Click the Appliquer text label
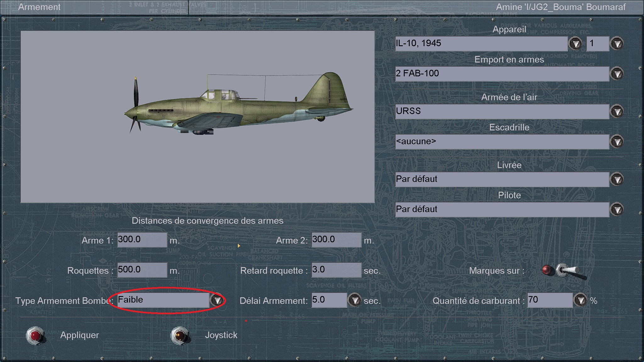This screenshot has width=644, height=362. [80, 335]
